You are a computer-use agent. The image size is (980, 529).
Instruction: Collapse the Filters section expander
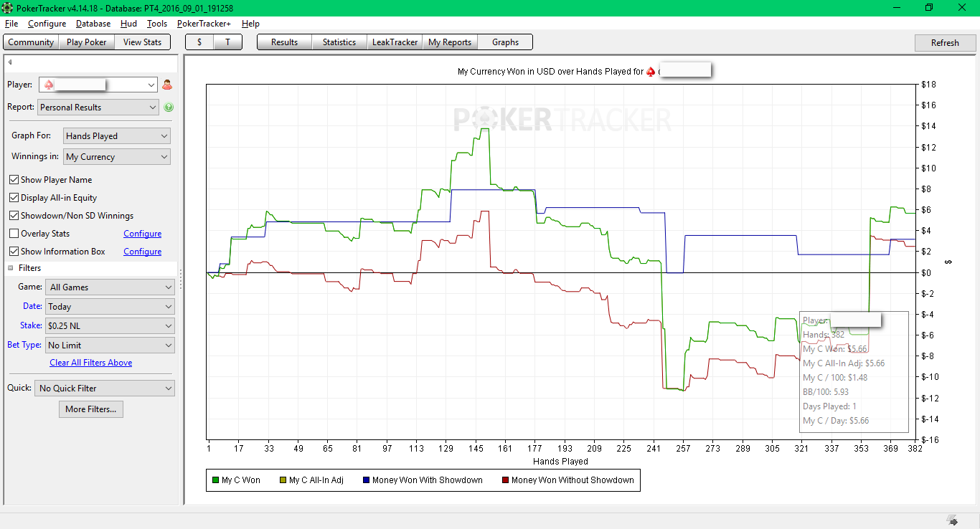(11, 268)
